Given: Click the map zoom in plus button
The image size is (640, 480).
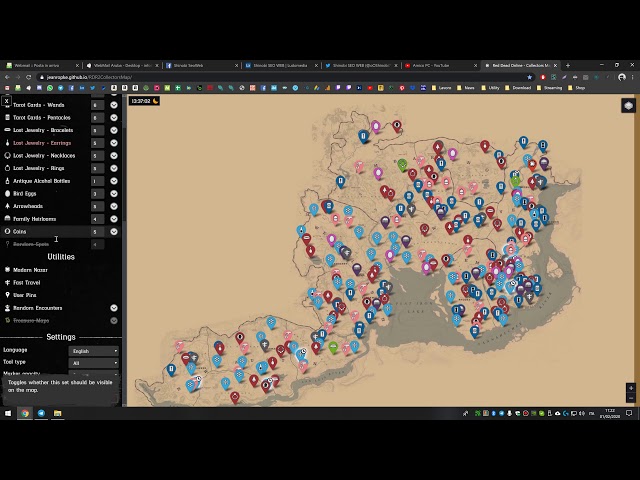Looking at the screenshot, I should pyautogui.click(x=630, y=388).
